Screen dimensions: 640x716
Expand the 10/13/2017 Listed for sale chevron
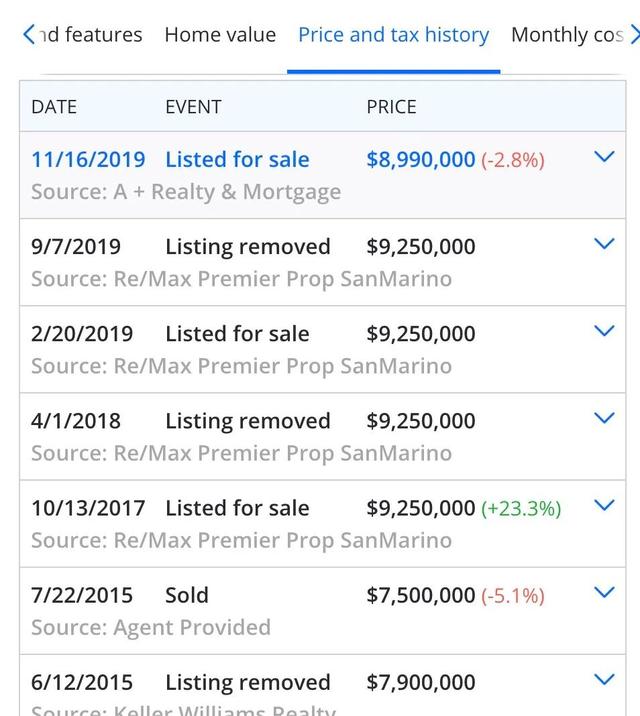[x=604, y=505]
